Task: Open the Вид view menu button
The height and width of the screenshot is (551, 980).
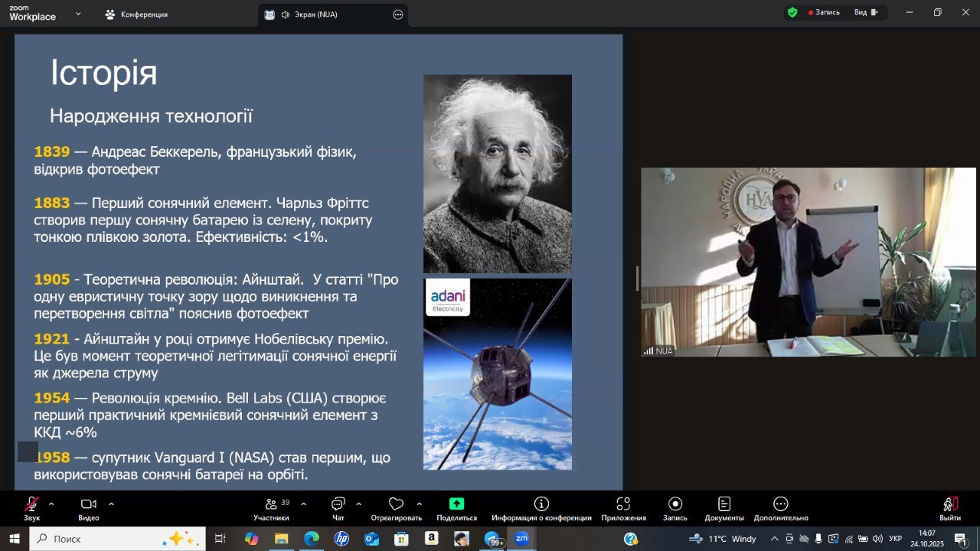Action: (x=865, y=12)
